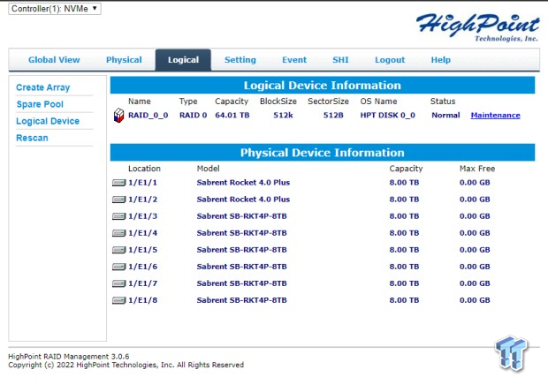Click the HPT DISK 0_0 OS name
Viewport: 548px width, 392px height.
[388, 115]
